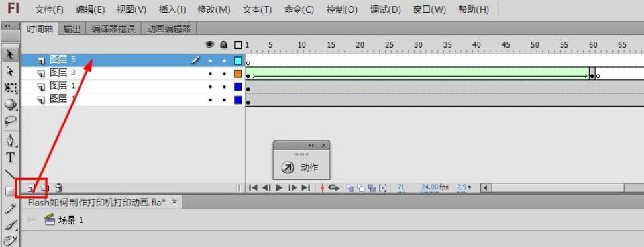The image size is (644, 247).
Task: Open the 帮助(H) menu
Action: (x=474, y=9)
